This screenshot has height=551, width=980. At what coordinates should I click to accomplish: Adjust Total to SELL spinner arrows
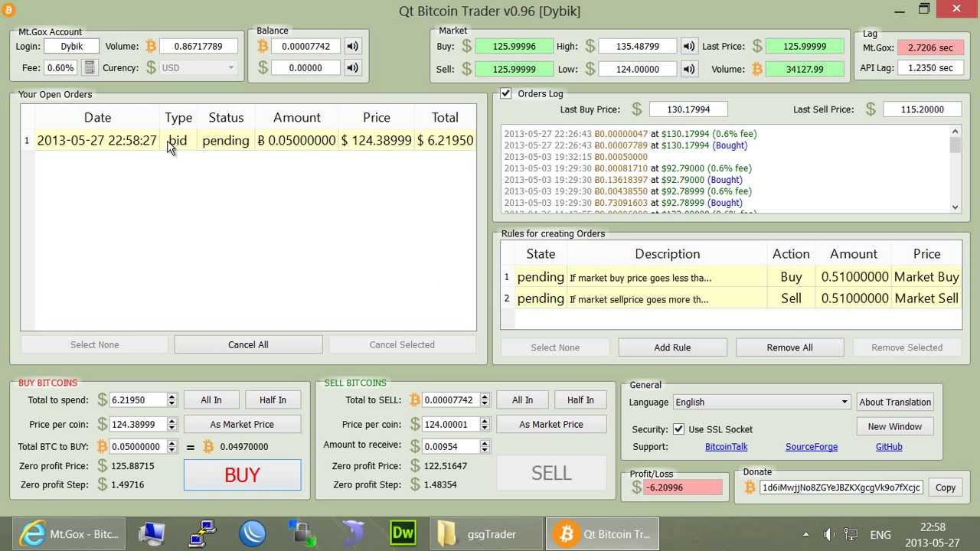pyautogui.click(x=484, y=399)
